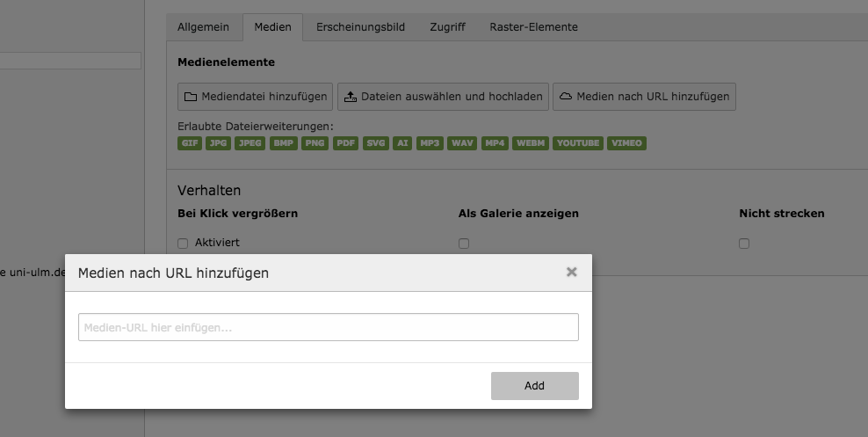This screenshot has width=868, height=437.
Task: Click the cloud icon for Medien nach URL
Action: click(566, 97)
